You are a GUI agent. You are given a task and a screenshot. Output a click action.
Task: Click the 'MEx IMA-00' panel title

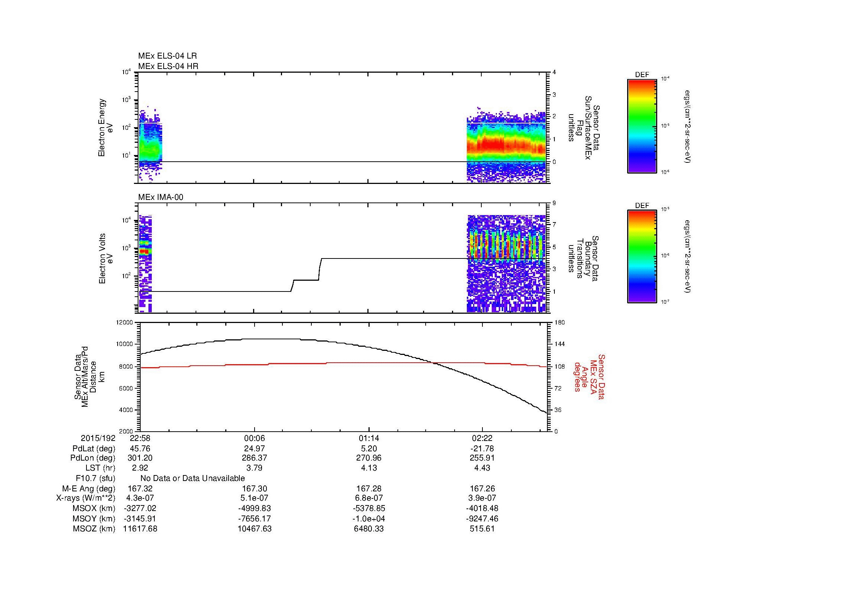pyautogui.click(x=161, y=197)
